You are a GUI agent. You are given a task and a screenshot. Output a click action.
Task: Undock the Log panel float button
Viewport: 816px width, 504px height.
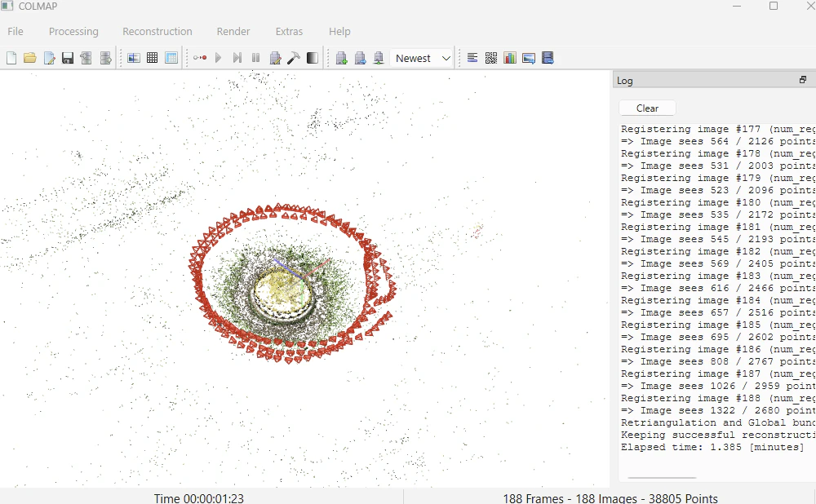803,80
